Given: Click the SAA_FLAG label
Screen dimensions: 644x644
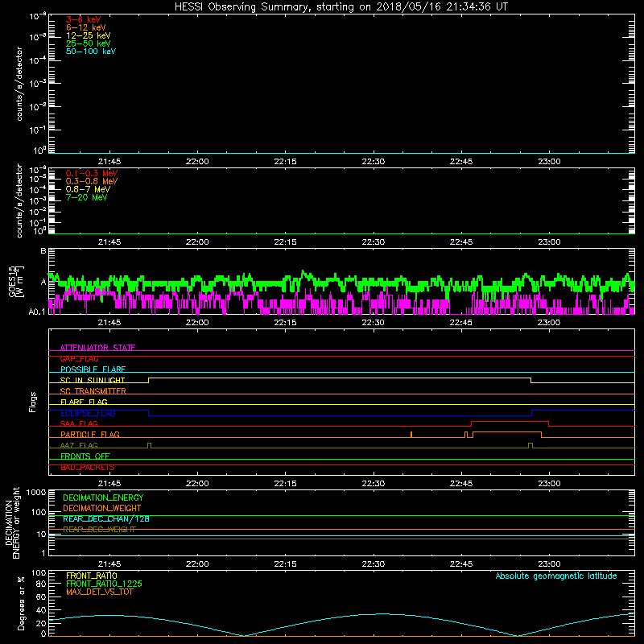Looking at the screenshot, I should (x=79, y=423).
